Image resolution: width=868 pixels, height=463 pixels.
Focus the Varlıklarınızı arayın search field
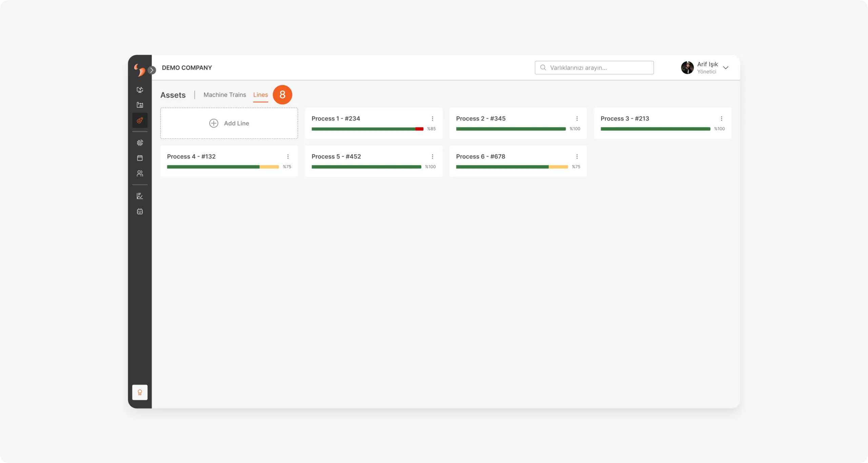tap(594, 68)
